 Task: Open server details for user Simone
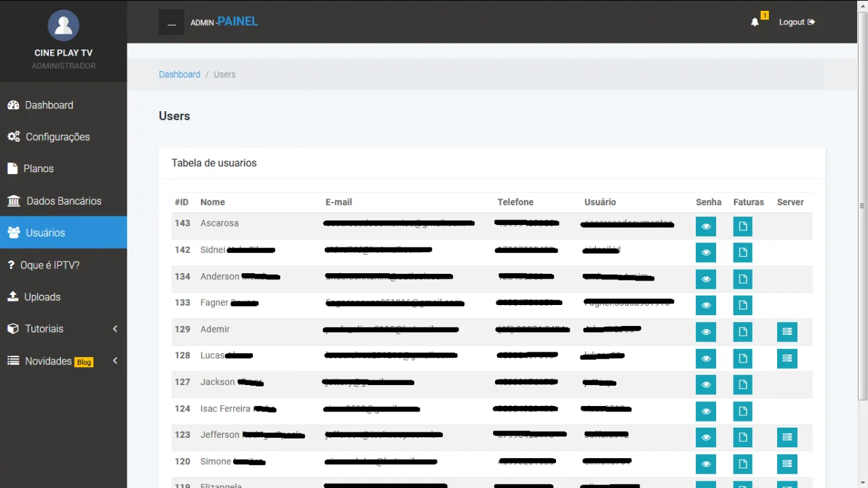click(787, 464)
